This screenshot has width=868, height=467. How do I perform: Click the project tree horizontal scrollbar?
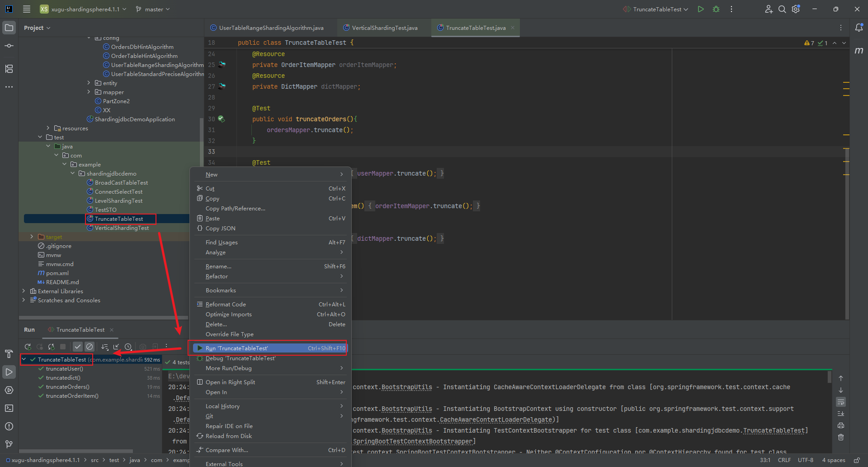[x=103, y=318]
